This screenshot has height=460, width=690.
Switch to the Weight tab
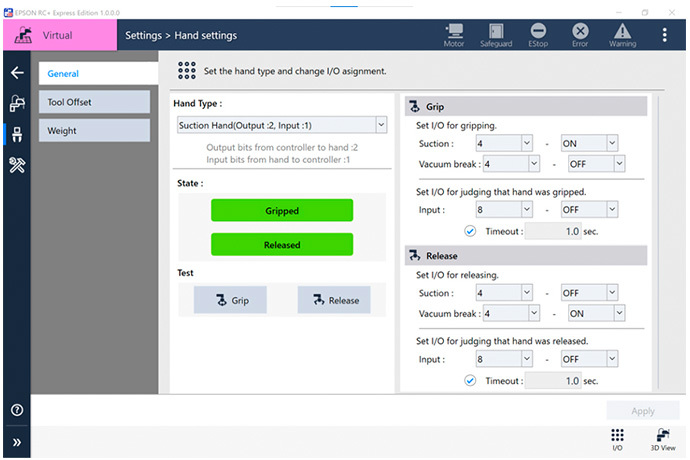pos(94,131)
